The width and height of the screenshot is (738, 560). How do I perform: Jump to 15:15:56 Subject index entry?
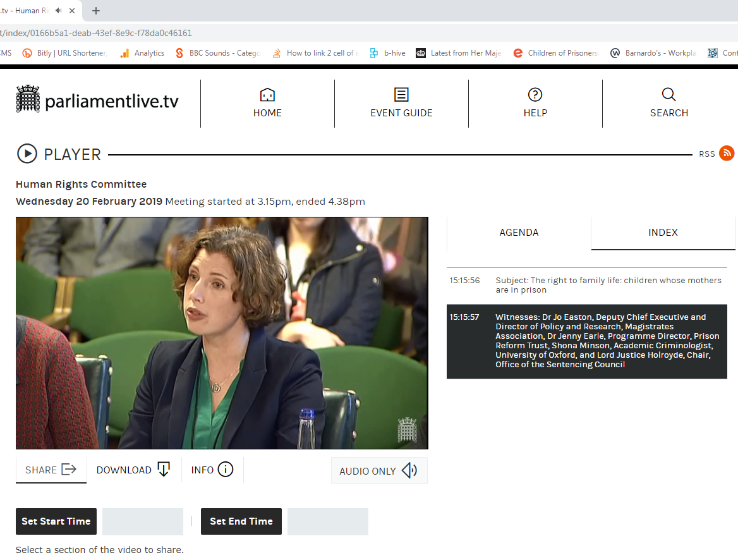pyautogui.click(x=586, y=285)
